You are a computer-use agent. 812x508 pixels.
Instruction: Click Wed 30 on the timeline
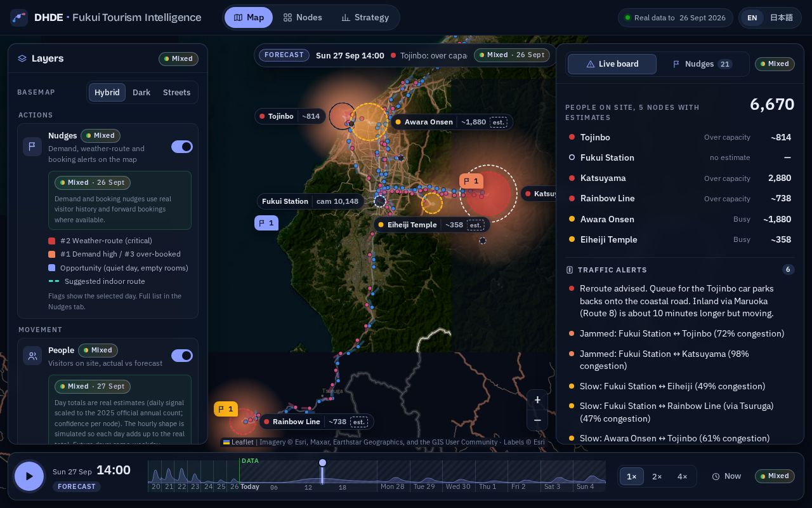click(458, 486)
